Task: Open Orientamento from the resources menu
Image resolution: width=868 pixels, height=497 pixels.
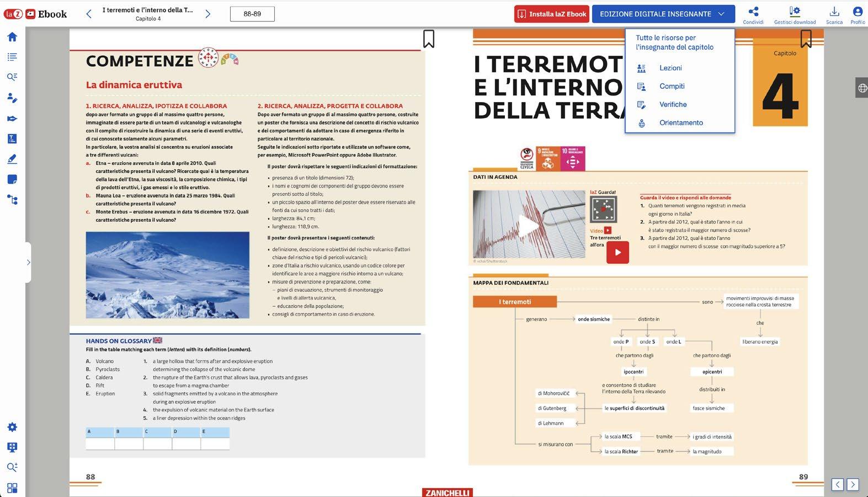Action: [680, 122]
